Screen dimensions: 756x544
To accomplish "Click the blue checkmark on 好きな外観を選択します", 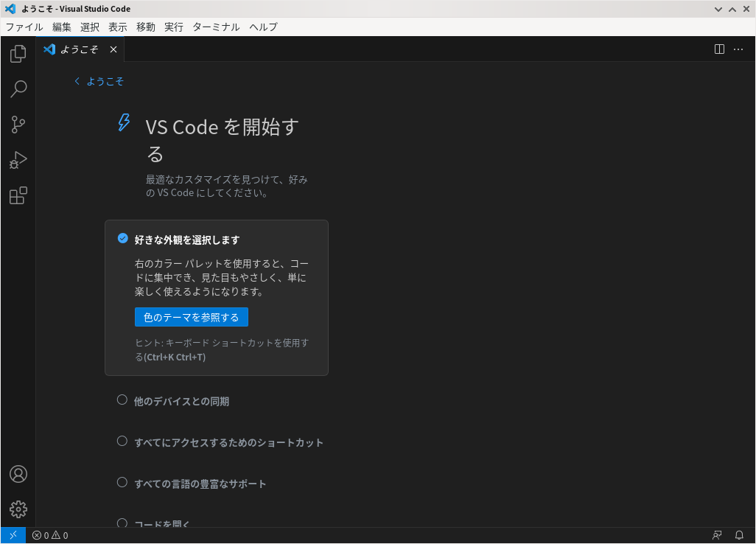I will point(123,238).
